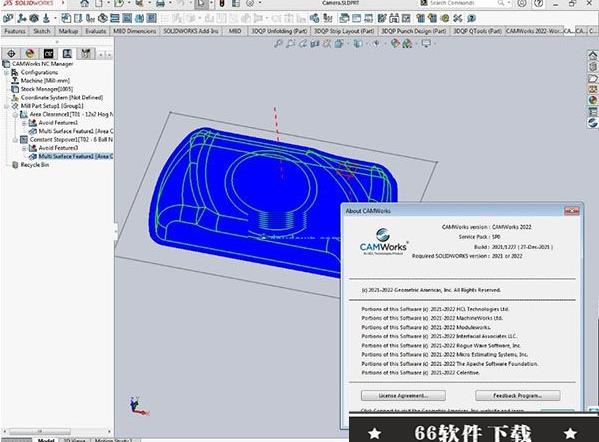Click the License Agreement button
The height and width of the screenshot is (442, 599).
[x=403, y=395]
